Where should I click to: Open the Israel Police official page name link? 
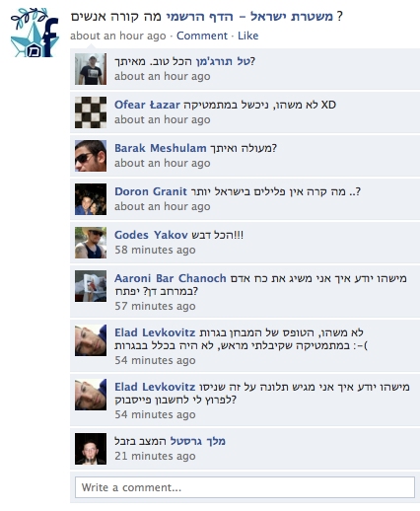pyautogui.click(x=249, y=16)
